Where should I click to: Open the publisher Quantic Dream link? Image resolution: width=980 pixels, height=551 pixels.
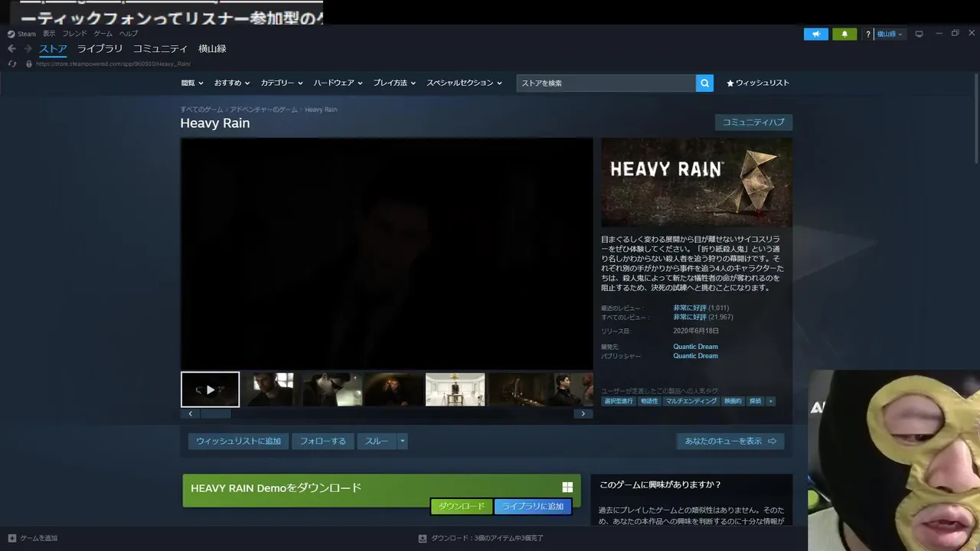pyautogui.click(x=695, y=356)
